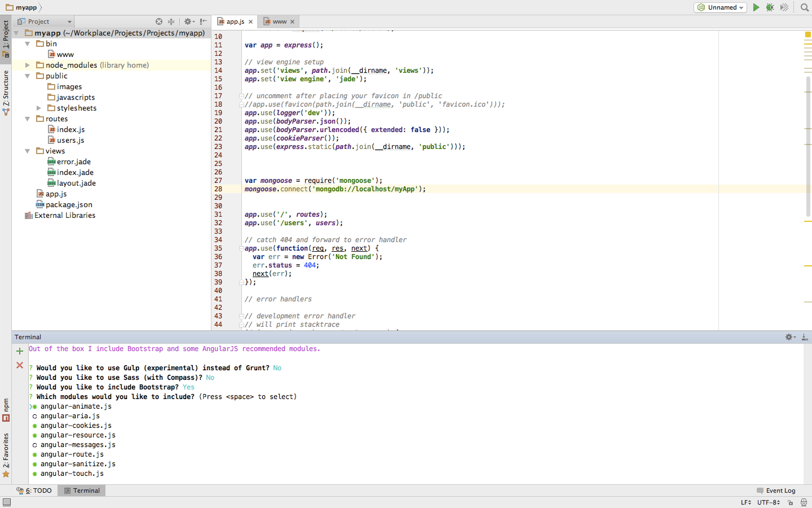Screen dimensions: 812x508
Task: Open index.jade in the views folder
Action: coord(75,173)
